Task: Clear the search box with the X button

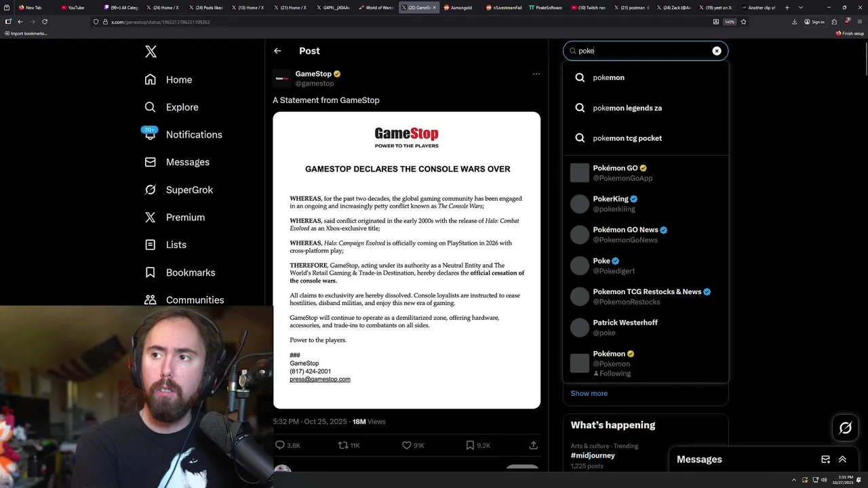Action: point(717,51)
